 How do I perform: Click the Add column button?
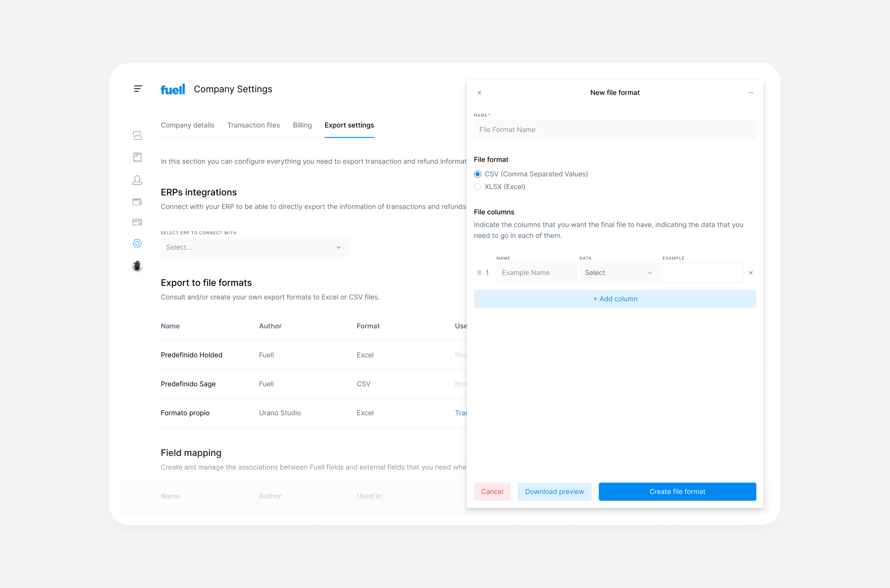point(615,299)
